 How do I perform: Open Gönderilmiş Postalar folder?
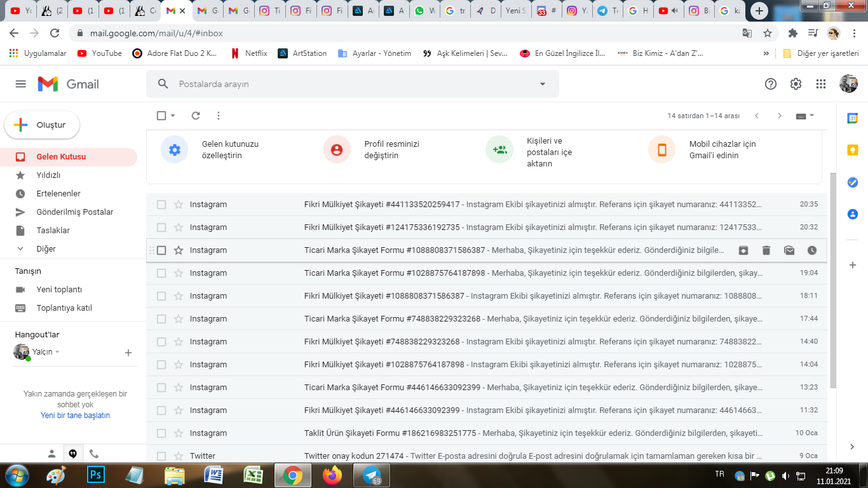(x=69, y=212)
